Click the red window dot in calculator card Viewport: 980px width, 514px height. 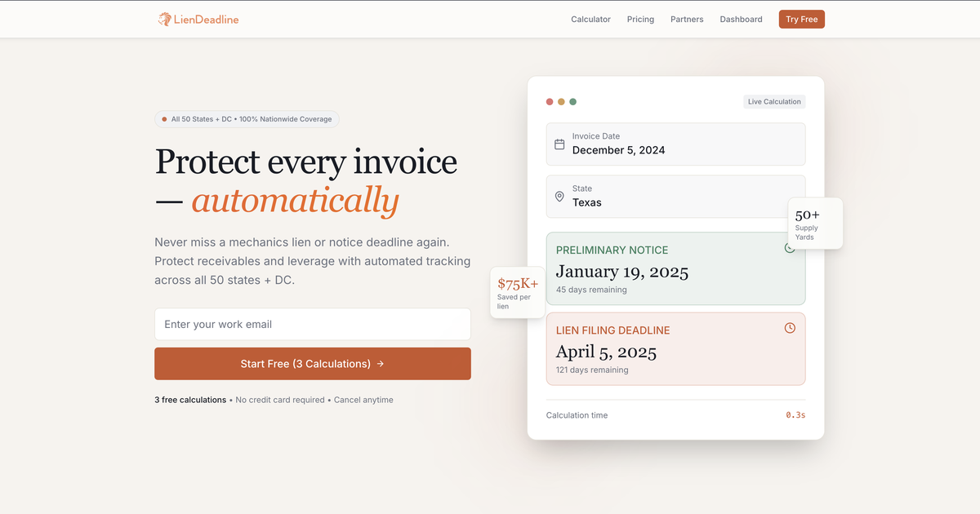pos(550,102)
